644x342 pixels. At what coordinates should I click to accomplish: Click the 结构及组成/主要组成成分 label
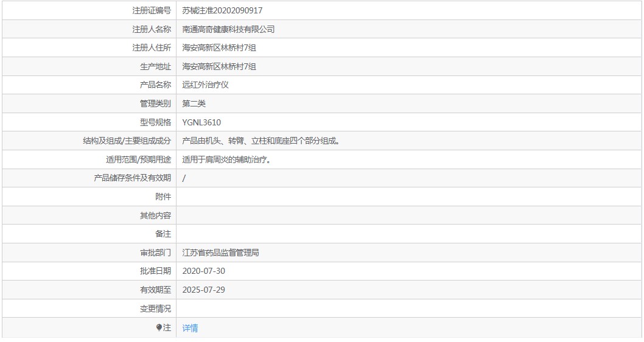(127, 141)
